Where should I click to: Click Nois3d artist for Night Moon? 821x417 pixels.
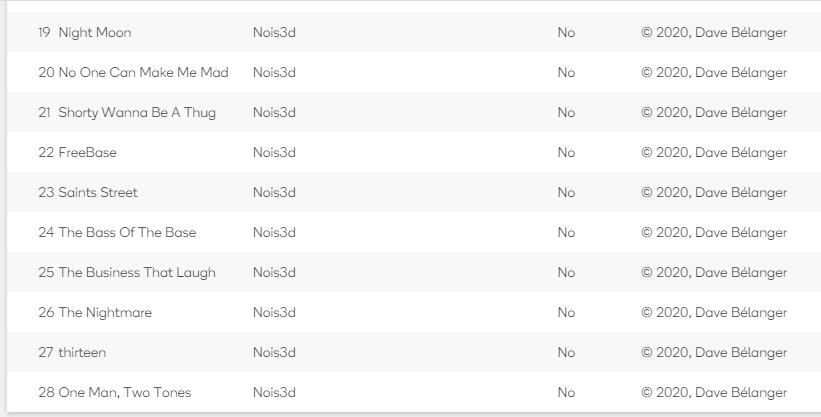tap(274, 32)
